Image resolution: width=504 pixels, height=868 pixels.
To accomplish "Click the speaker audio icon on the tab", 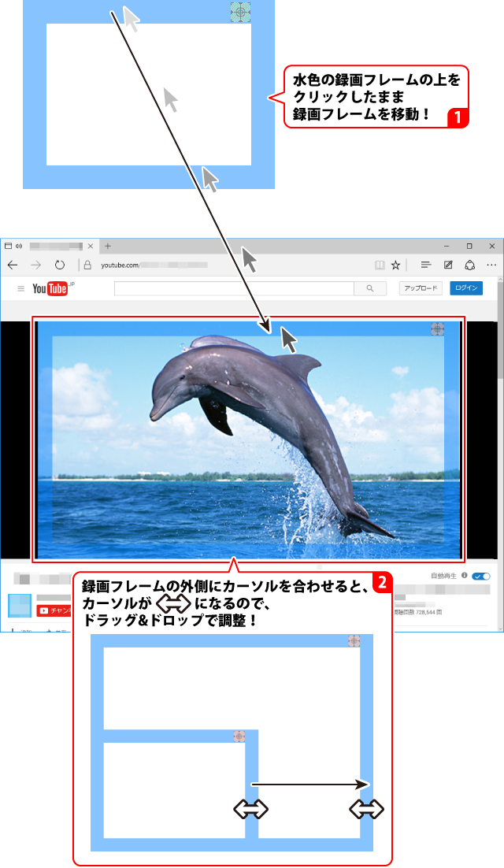I will point(19,246).
